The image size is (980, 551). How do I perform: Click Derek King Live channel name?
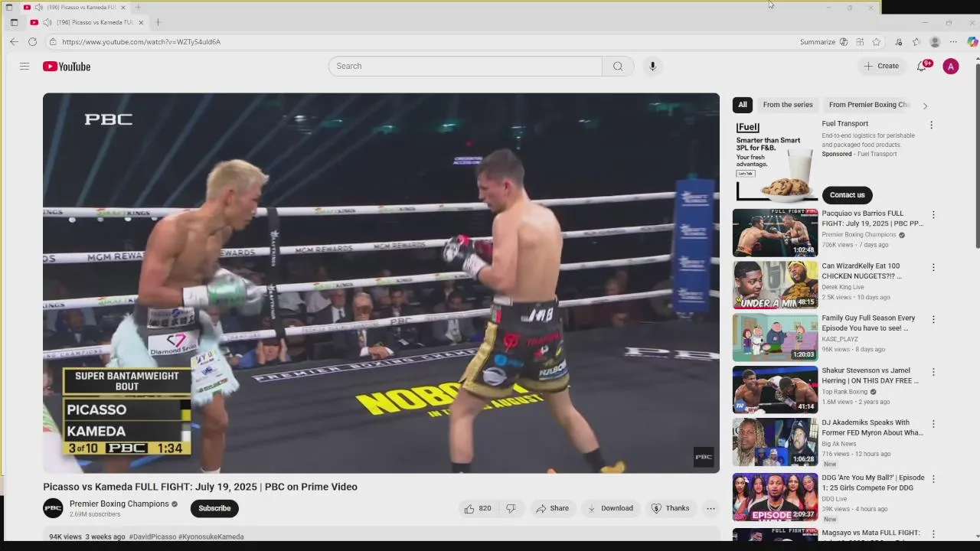842,287
